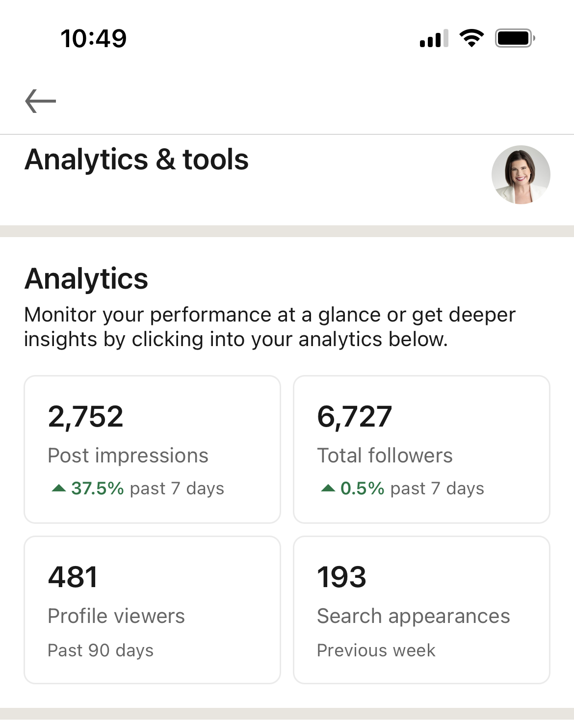Viewport: 574px width, 728px height.
Task: Click the 6,727 followers count
Action: coord(355,417)
